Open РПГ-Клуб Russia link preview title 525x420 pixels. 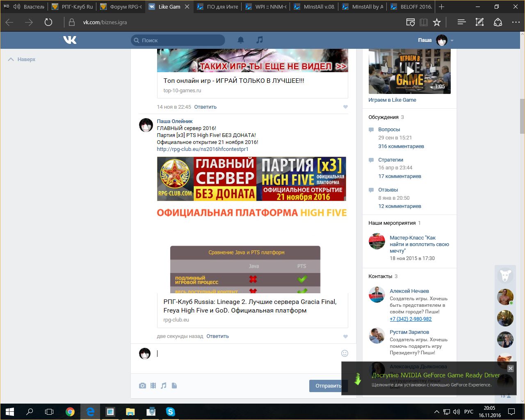[250, 306]
